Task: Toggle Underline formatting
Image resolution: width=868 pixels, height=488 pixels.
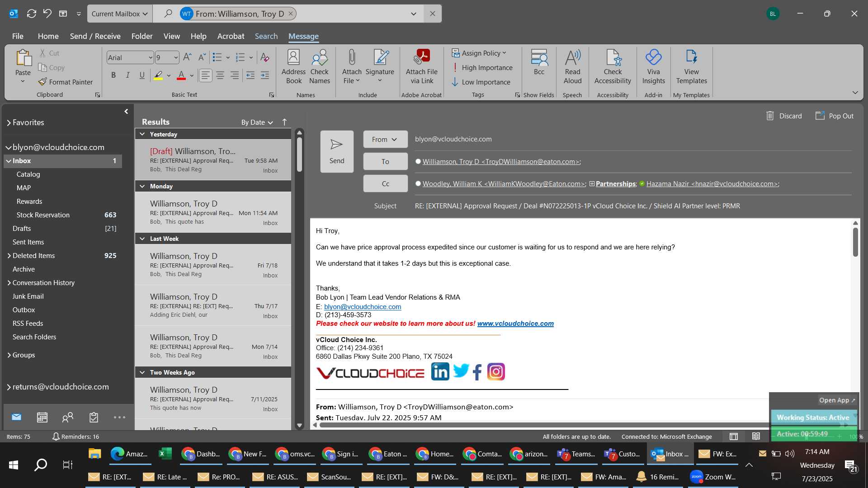Action: 142,75
